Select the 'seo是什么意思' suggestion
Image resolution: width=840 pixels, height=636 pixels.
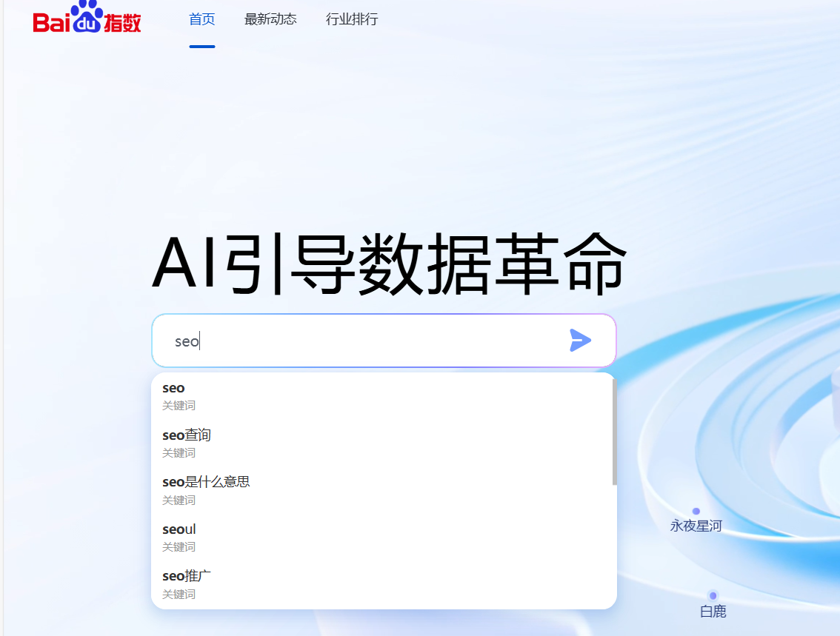206,481
